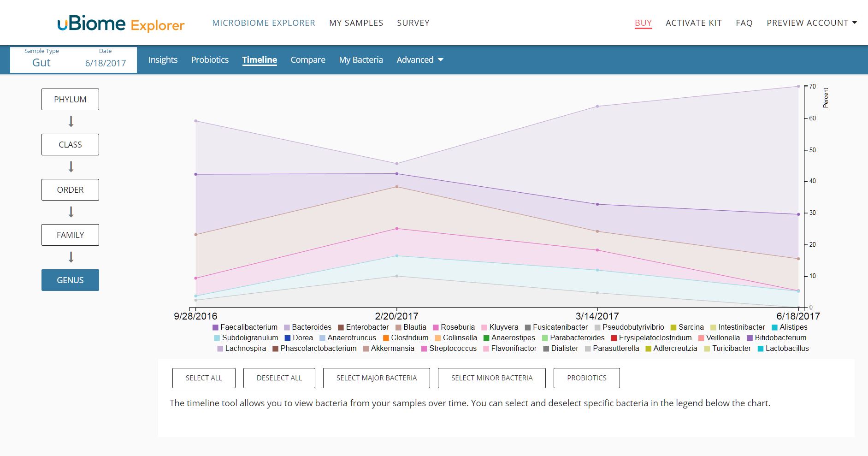Click the Erysipelatoclostridium legend color square

point(614,338)
